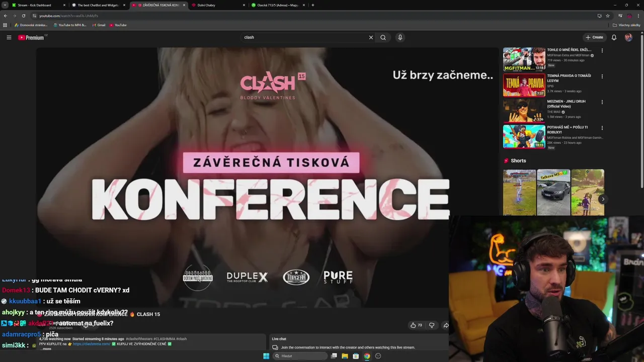This screenshot has width=644, height=362.
Task: Click the taskbar 'Hledat' search box
Action: pyautogui.click(x=300, y=356)
